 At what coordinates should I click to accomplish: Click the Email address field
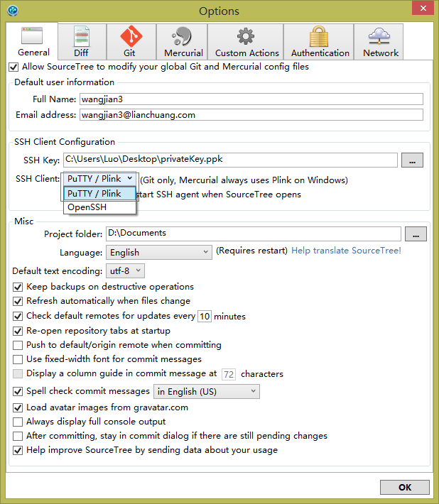[251, 115]
